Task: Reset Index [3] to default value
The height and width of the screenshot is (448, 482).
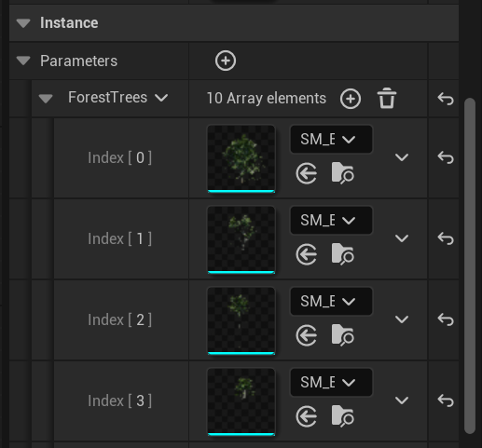Action: click(x=446, y=400)
